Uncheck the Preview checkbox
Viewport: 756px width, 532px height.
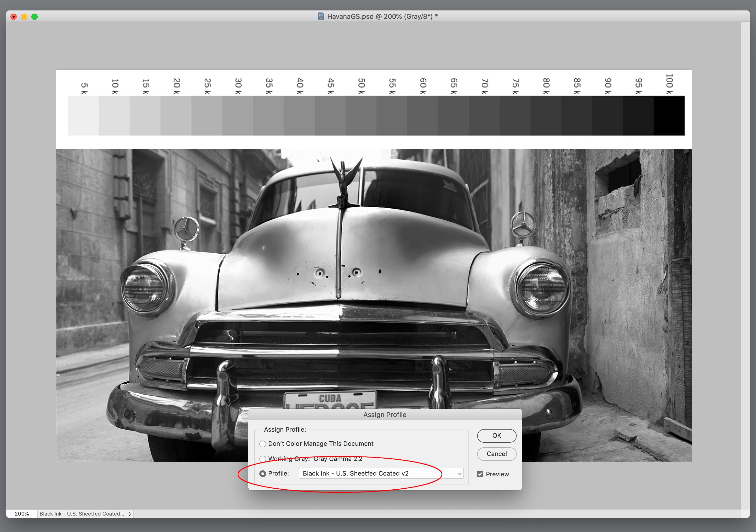[x=480, y=474]
